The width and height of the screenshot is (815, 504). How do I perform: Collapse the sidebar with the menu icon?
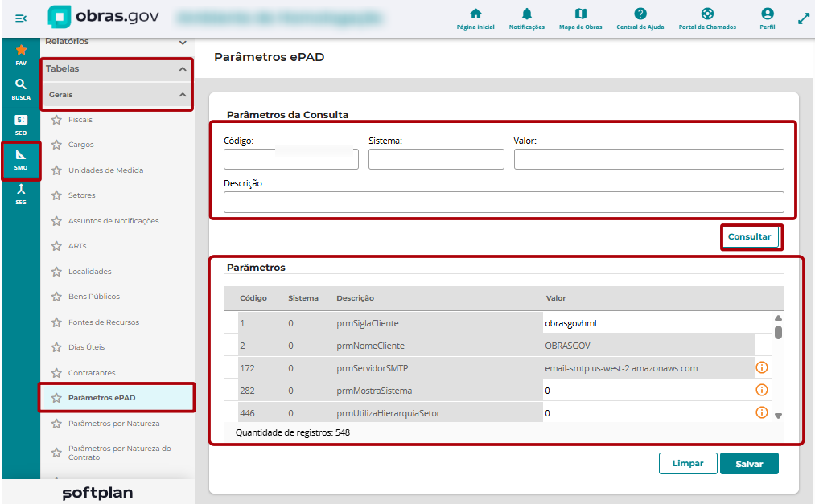coord(21,18)
